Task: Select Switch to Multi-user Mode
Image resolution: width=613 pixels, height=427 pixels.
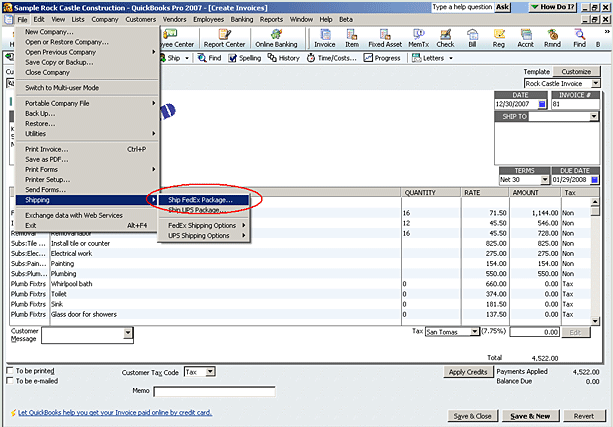Action: (87, 88)
